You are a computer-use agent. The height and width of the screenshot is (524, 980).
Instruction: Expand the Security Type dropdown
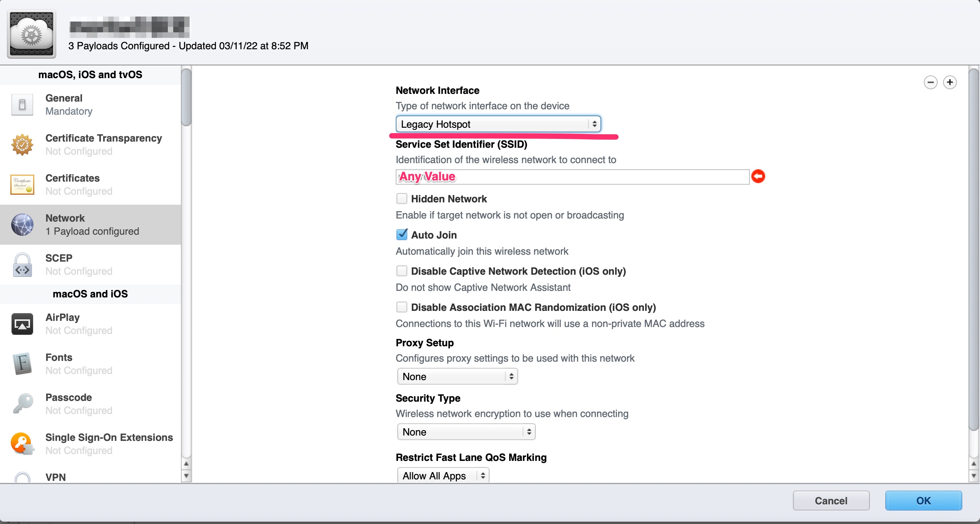466,432
